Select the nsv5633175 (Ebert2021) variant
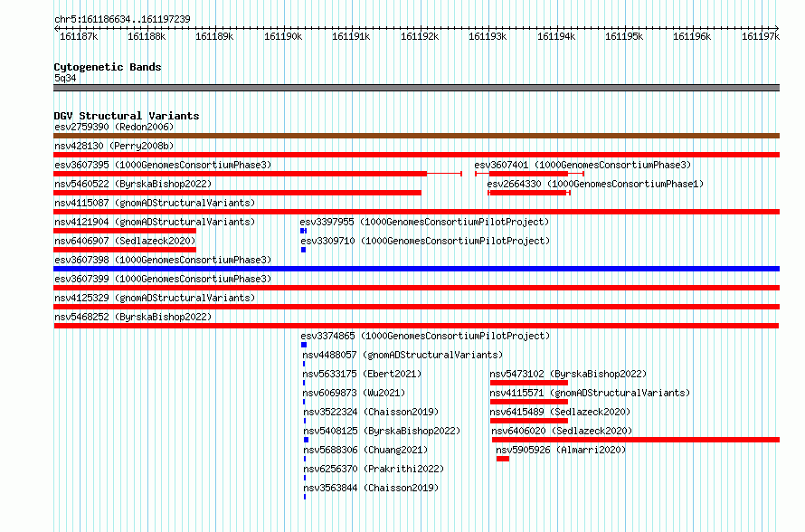Screen dimensions: 805x532 coord(362,374)
